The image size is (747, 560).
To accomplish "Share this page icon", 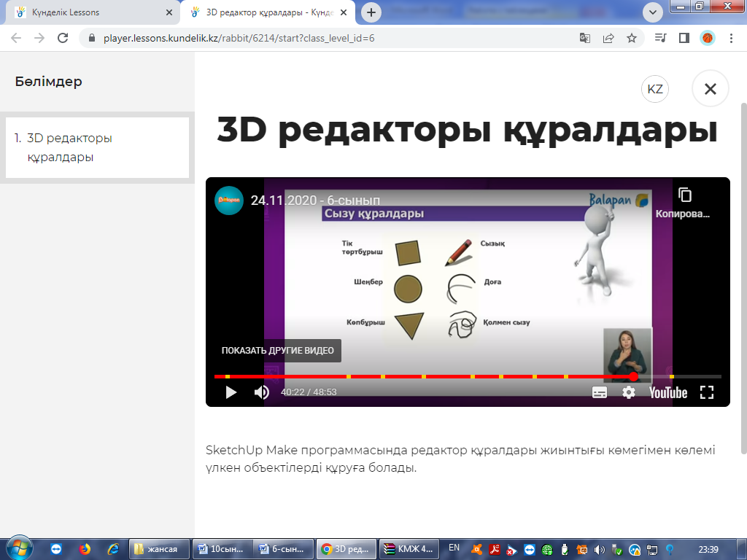I will [608, 38].
